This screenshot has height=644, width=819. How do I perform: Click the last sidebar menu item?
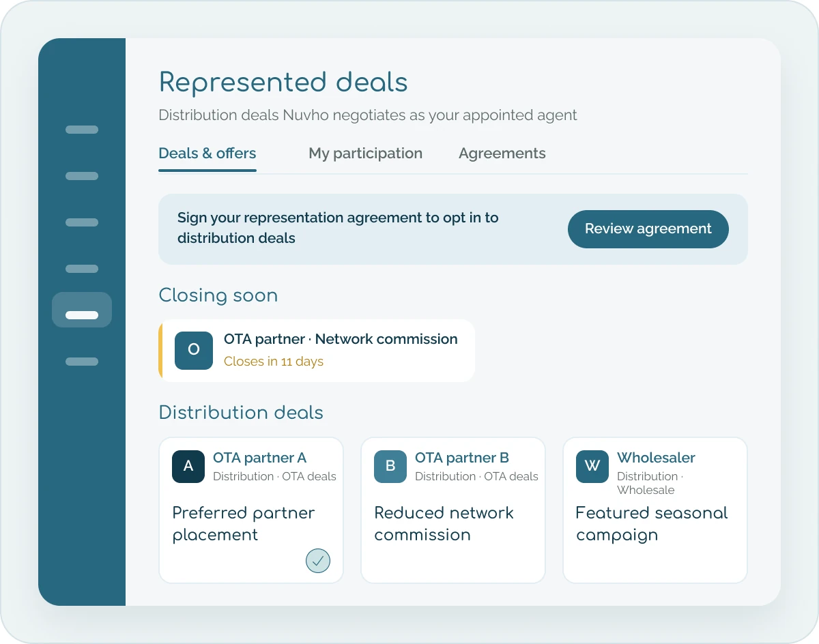82,362
